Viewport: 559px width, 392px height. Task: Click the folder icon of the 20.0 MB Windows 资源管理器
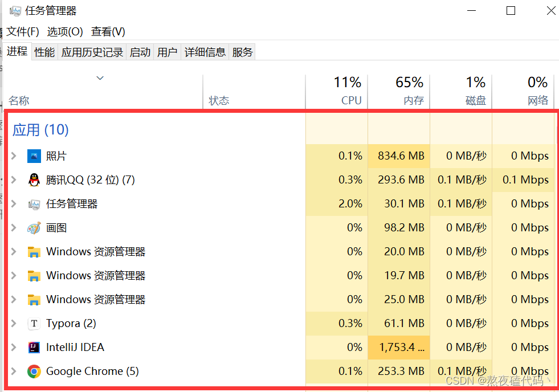point(34,252)
